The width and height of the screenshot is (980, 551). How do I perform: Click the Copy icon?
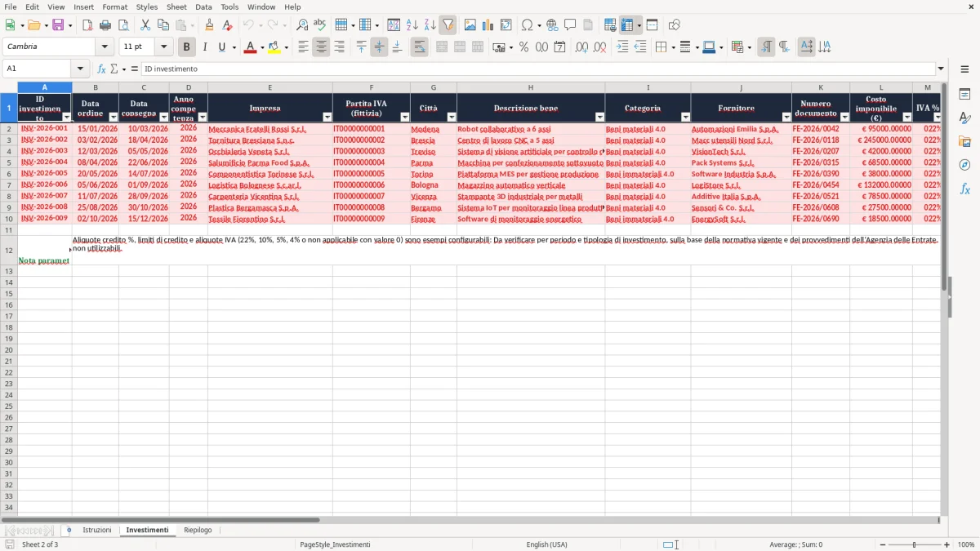(163, 25)
